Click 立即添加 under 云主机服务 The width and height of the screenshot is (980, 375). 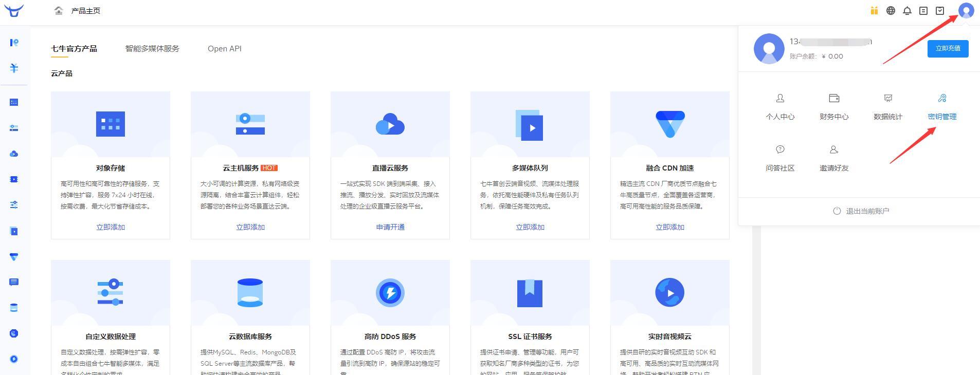tap(250, 227)
